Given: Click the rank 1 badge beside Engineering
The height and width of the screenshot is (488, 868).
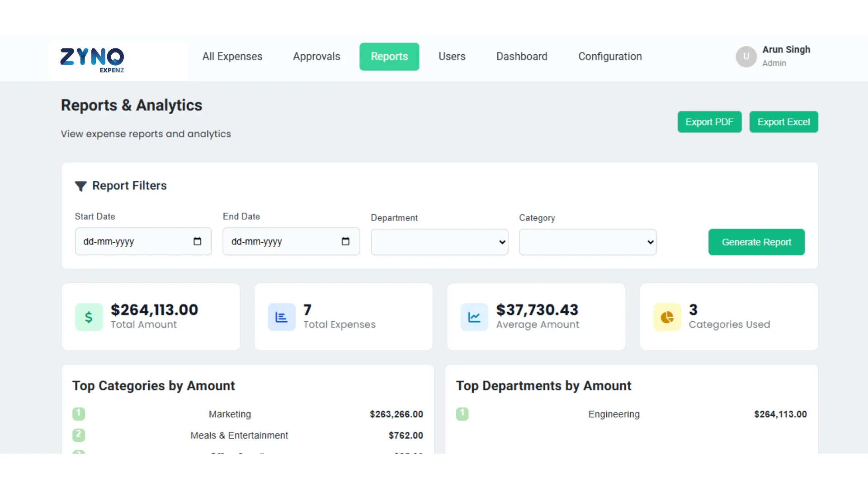Looking at the screenshot, I should tap(462, 414).
